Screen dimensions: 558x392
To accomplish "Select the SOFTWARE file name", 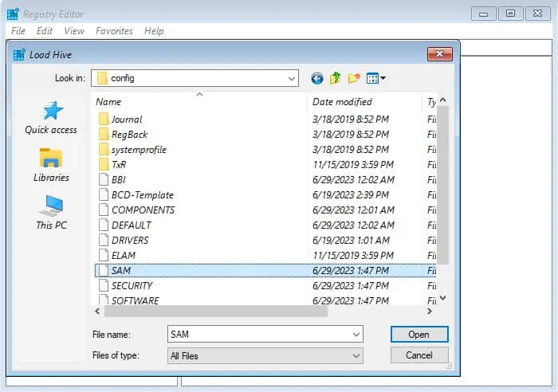I will point(136,301).
